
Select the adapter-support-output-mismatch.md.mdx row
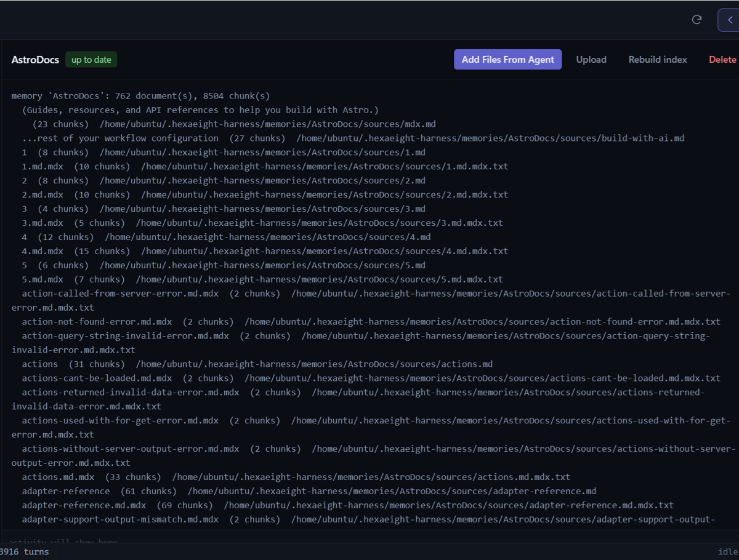pos(368,520)
